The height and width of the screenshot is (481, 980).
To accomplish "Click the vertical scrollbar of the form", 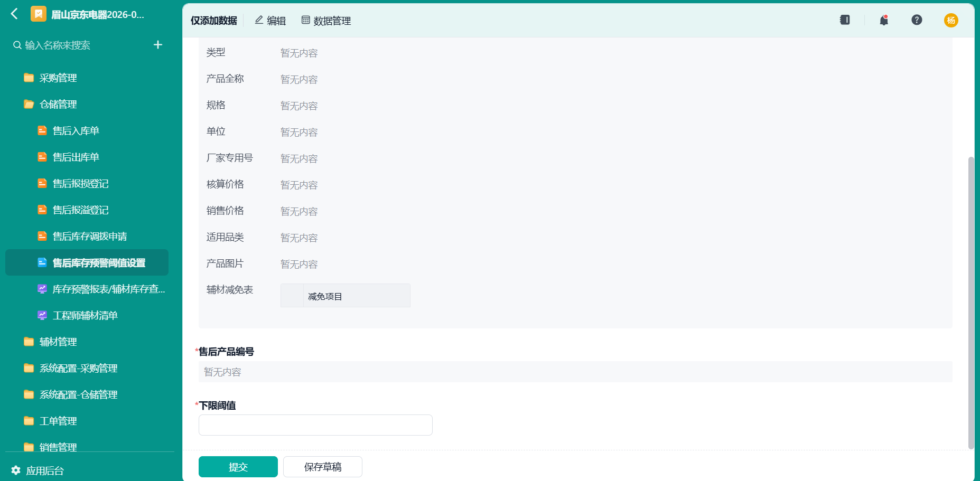I will coord(971,303).
